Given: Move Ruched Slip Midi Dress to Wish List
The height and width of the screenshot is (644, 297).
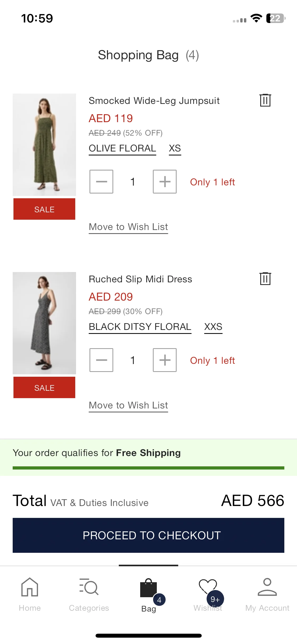Looking at the screenshot, I should [x=128, y=406].
